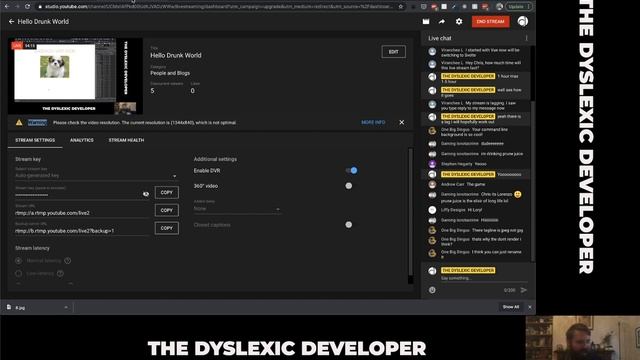The width and height of the screenshot is (640, 360).
Task: Open Andrew Carr's avatar in chat
Action: (432, 184)
